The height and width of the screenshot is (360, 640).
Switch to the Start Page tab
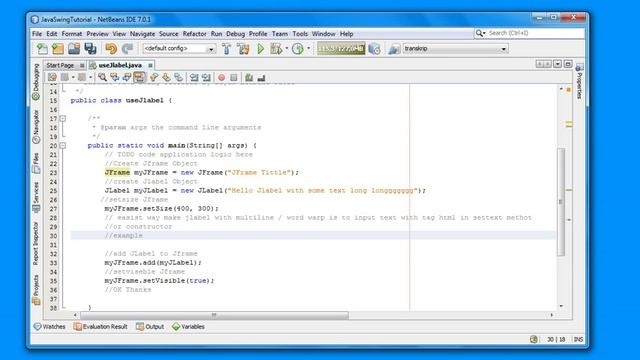[x=60, y=65]
